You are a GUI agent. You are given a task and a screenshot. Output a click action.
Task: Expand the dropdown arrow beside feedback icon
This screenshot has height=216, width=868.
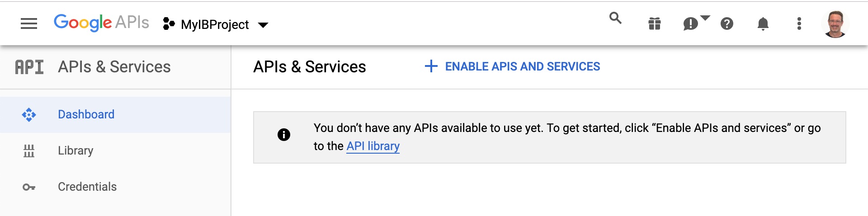click(x=705, y=18)
